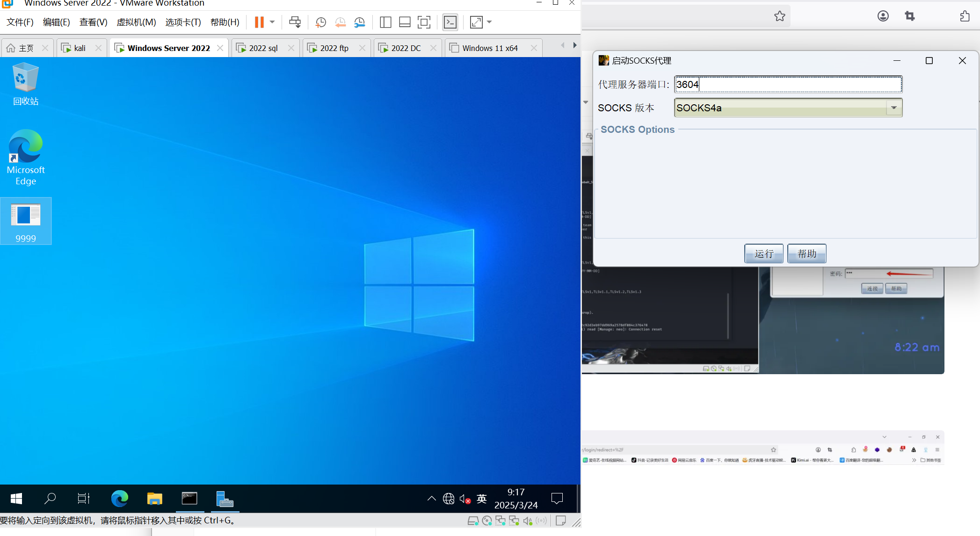This screenshot has width=980, height=536.
Task: Expand the SOCKS version combo box
Action: [x=893, y=108]
